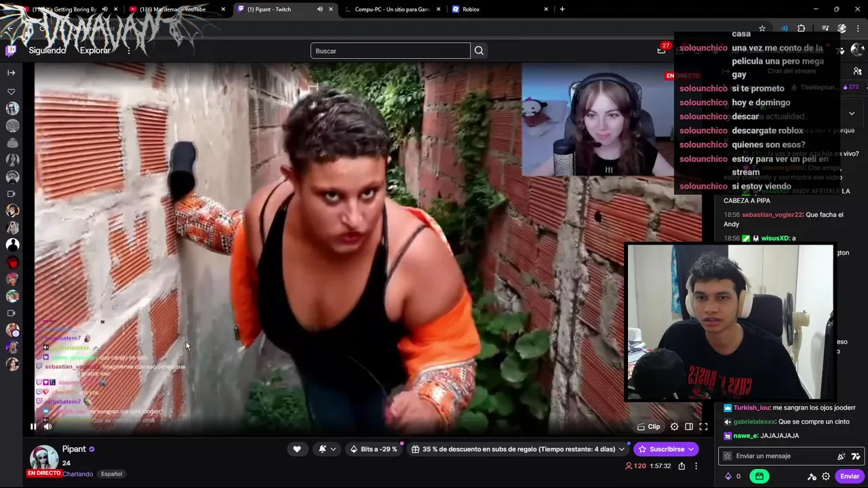Open the notification bell dropdown

coord(327,449)
